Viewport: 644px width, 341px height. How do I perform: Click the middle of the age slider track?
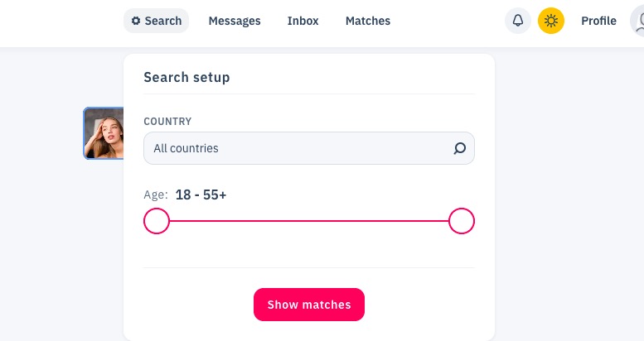pos(309,221)
